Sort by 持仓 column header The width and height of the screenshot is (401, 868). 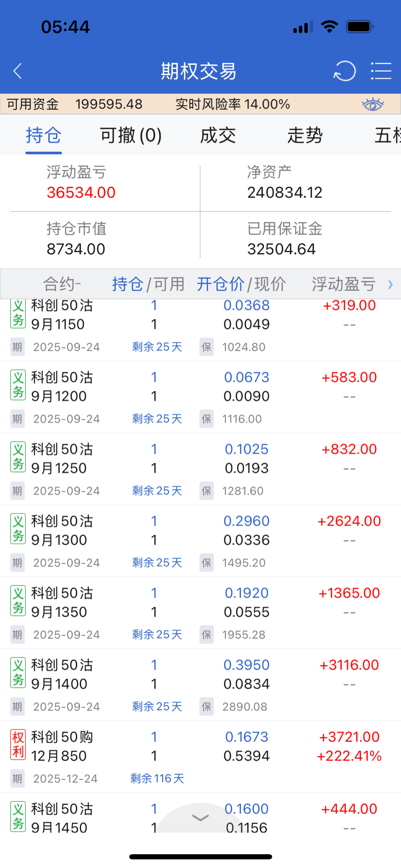(x=127, y=284)
